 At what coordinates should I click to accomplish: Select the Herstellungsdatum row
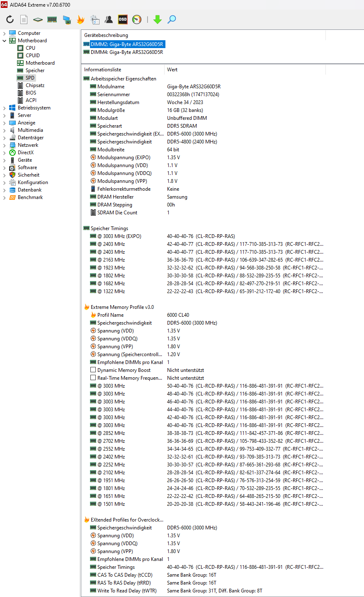[x=203, y=102]
